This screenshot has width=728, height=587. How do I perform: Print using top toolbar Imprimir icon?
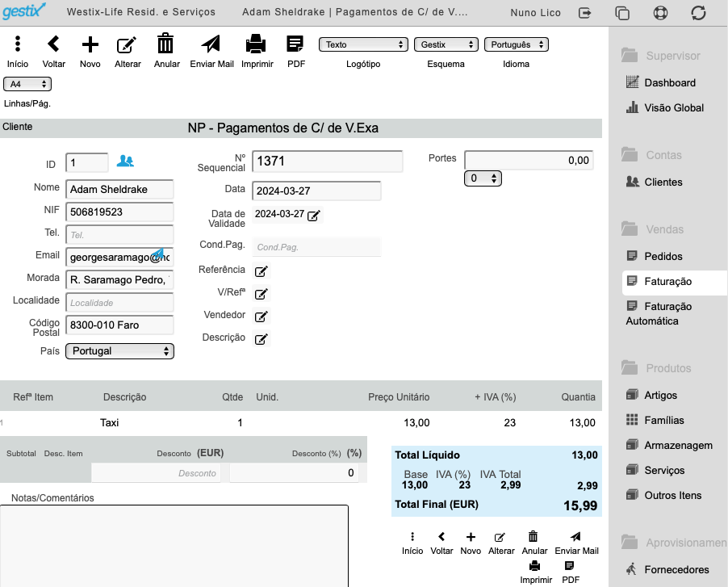[256, 44]
